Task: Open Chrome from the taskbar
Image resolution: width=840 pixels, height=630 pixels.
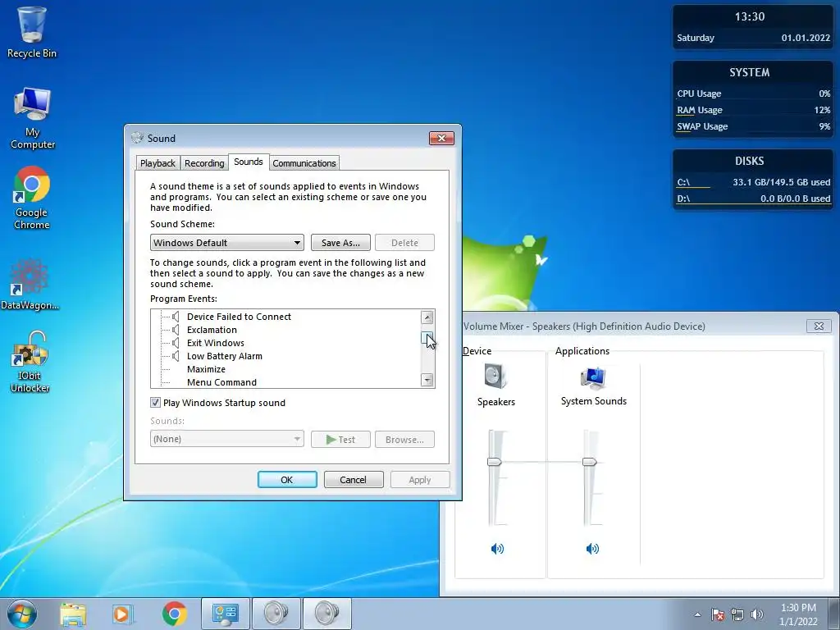Action: [x=174, y=614]
